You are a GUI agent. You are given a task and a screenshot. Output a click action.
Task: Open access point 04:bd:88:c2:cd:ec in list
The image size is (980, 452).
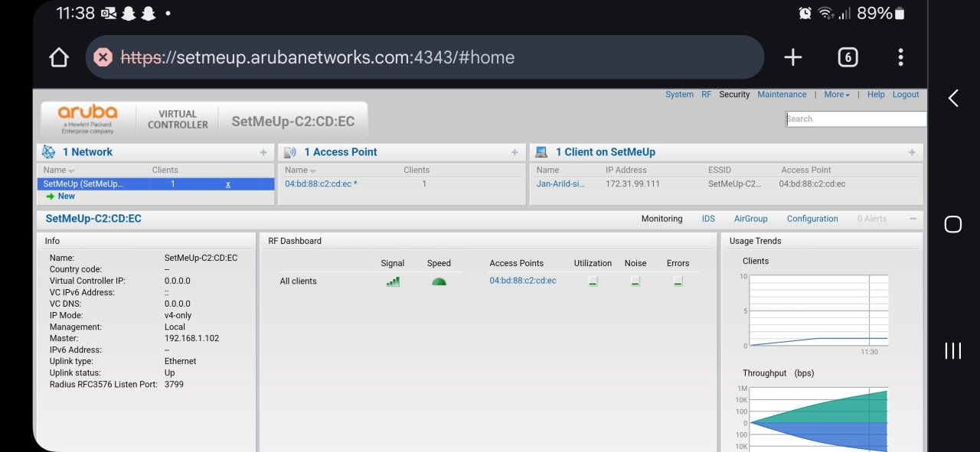click(321, 184)
